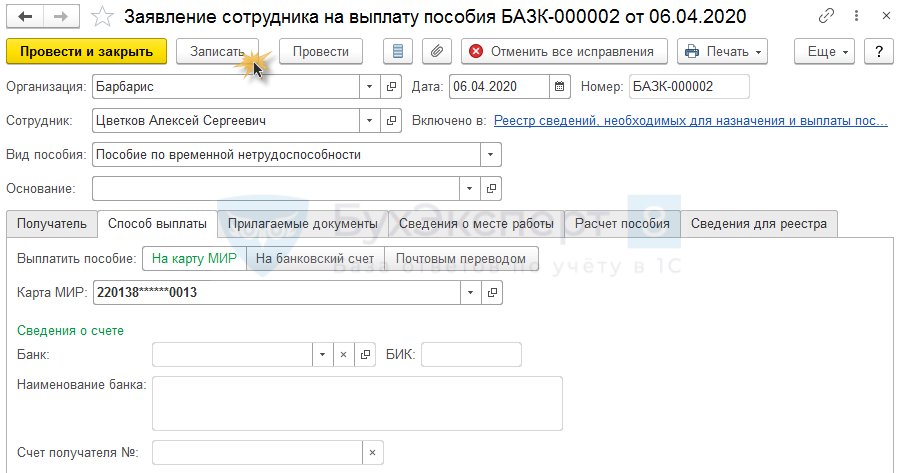
Task: Copy the document link via chain icon
Action: point(826,17)
